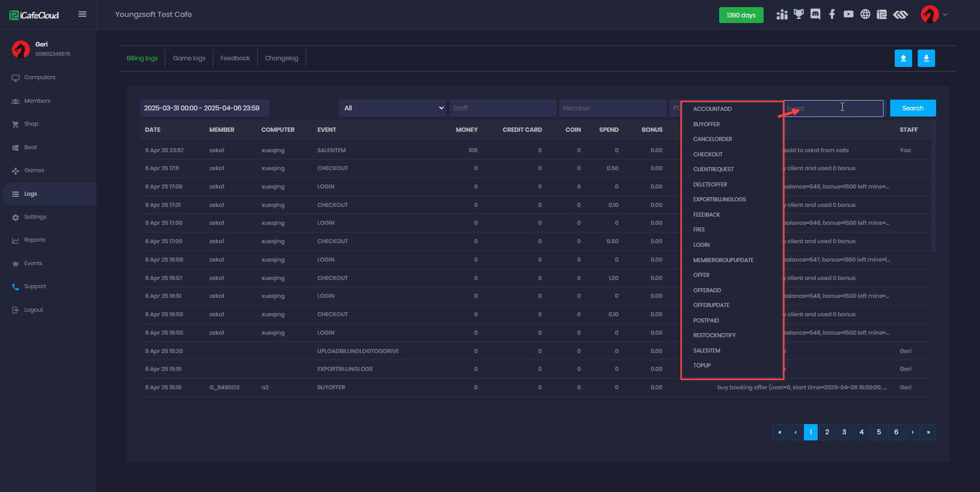The image size is (980, 492).
Task: Click the Discord icon in the header
Action: [815, 14]
